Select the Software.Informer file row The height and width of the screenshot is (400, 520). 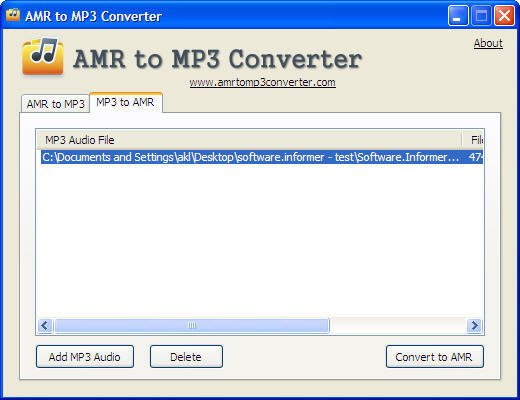point(262,157)
